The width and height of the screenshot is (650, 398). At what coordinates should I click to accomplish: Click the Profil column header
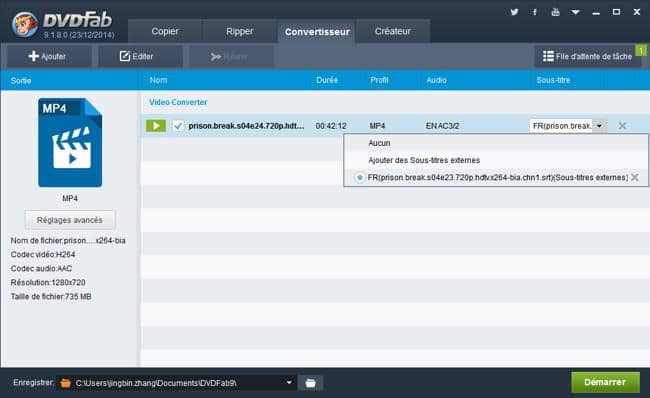pos(379,80)
